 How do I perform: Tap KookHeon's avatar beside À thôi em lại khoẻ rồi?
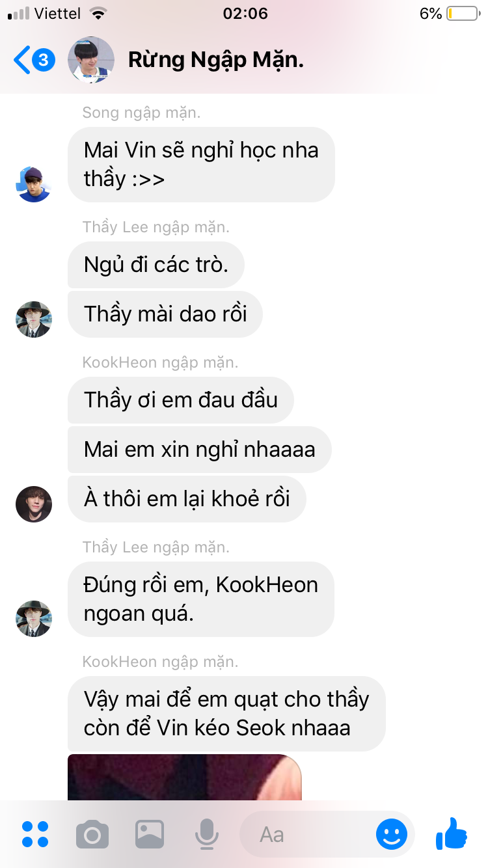(x=33, y=504)
